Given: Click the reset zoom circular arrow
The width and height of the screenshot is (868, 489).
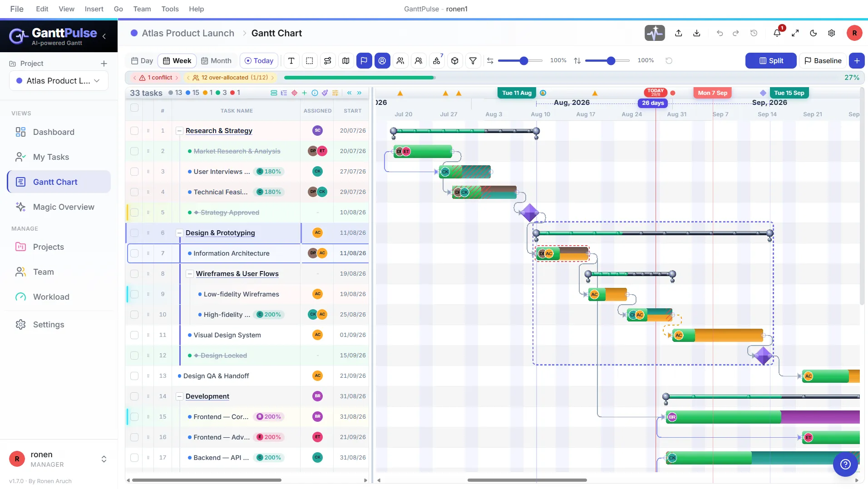Looking at the screenshot, I should point(669,61).
